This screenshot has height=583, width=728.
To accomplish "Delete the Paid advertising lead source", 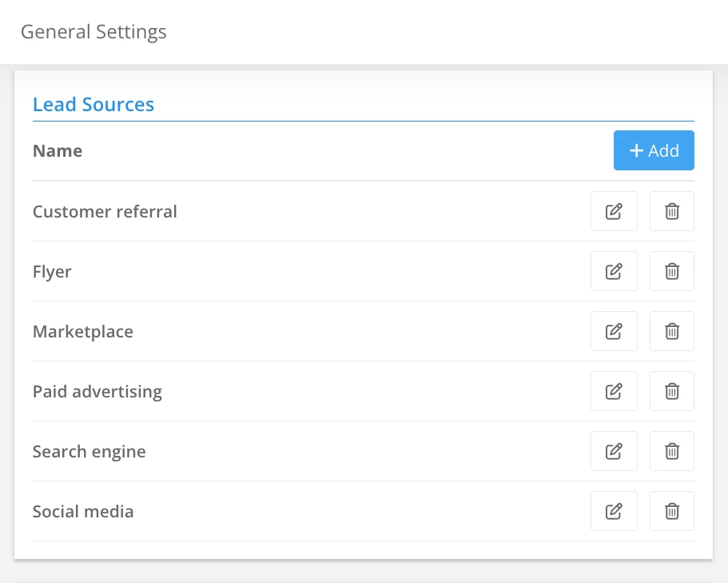I will click(x=672, y=391).
